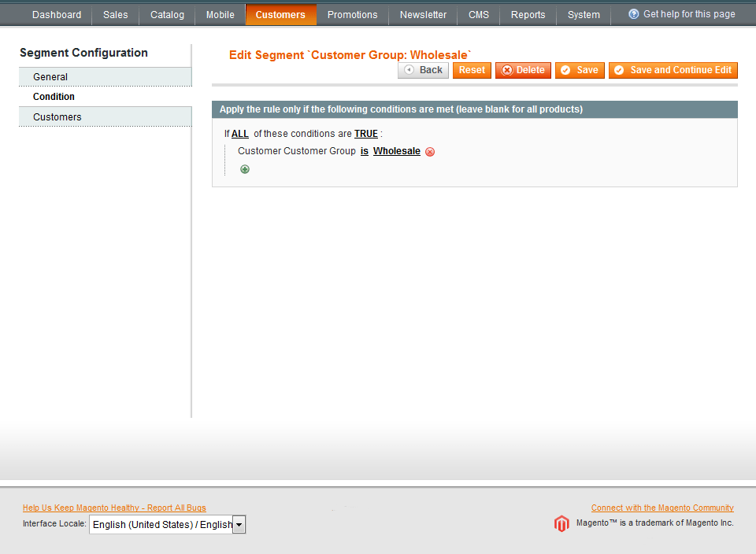Click the Reset button
Viewport: 756px width, 554px height.
pos(472,70)
